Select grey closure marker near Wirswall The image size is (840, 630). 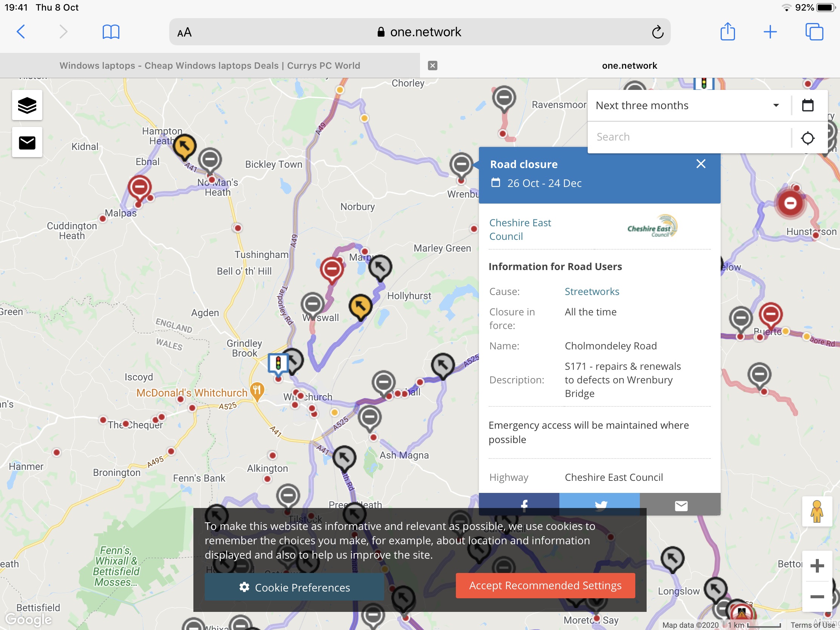point(312,305)
